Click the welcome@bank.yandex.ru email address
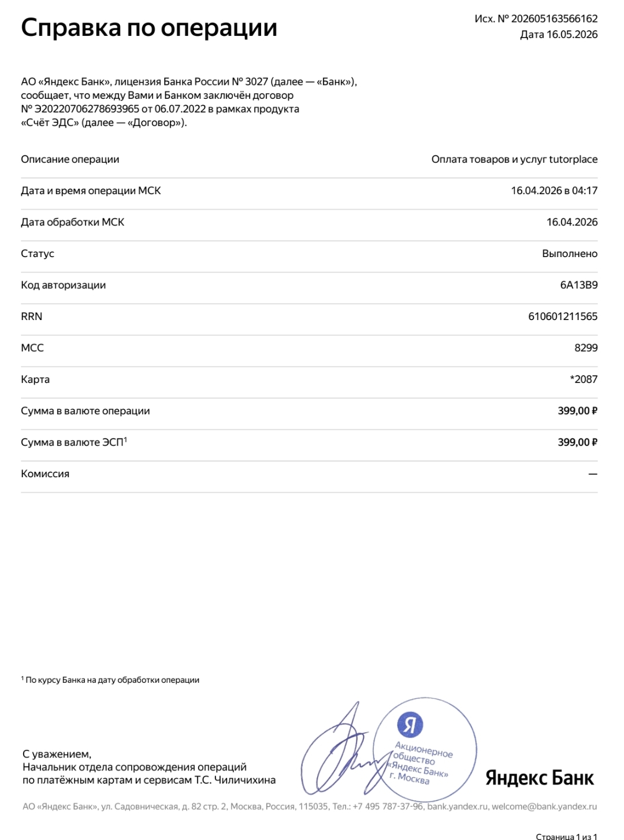The width and height of the screenshot is (624, 840). click(544, 806)
